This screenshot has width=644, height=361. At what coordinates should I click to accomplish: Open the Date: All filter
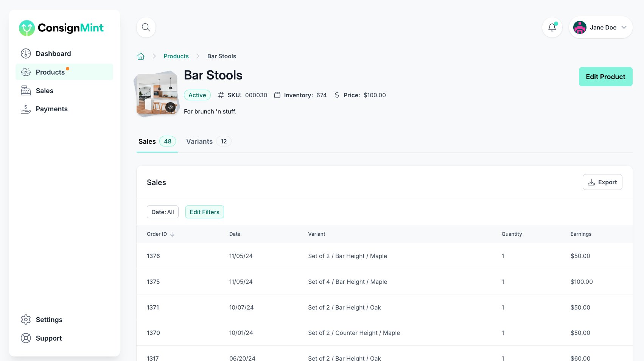pyautogui.click(x=163, y=212)
